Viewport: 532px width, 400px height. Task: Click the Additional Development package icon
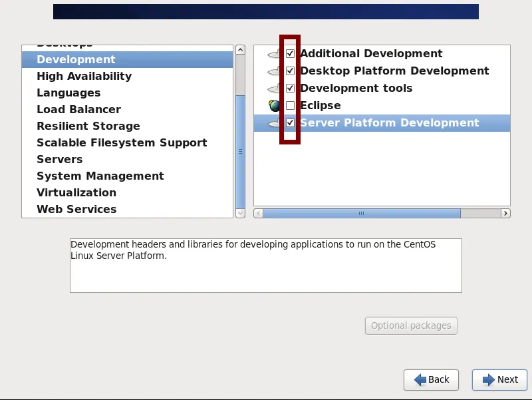[x=274, y=54]
